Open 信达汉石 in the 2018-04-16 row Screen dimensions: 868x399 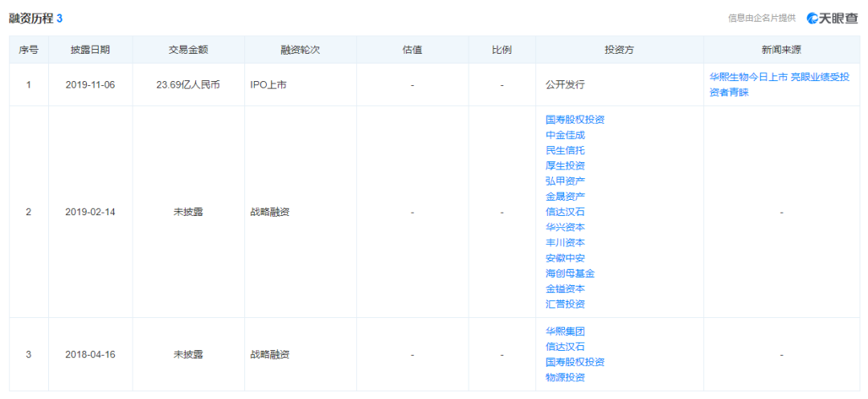(x=565, y=347)
